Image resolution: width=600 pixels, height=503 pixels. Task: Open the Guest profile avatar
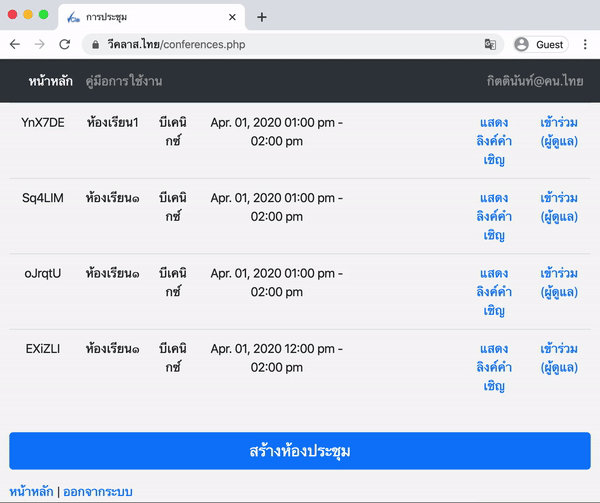click(x=540, y=44)
